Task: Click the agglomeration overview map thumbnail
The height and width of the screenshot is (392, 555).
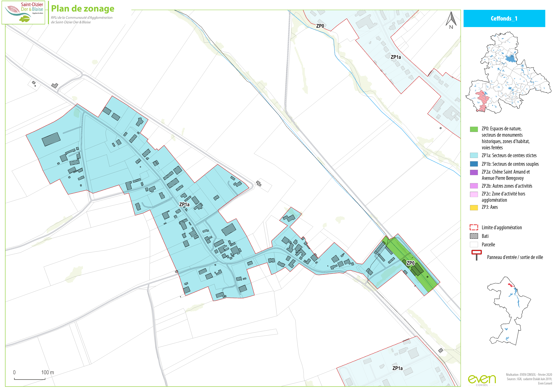Action: click(508, 72)
